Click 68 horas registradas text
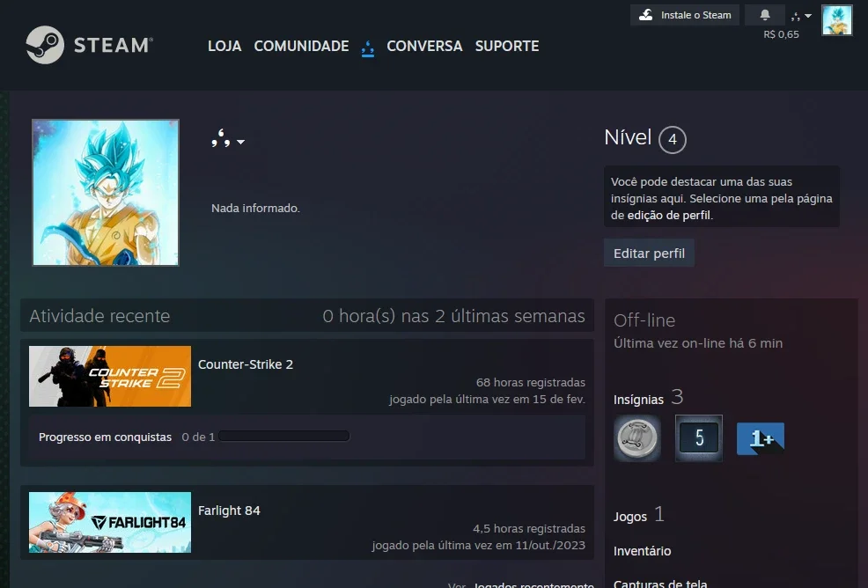The height and width of the screenshot is (588, 868). point(530,382)
